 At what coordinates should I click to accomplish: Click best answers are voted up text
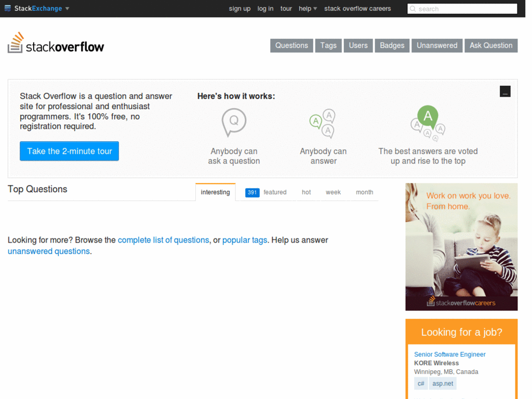[428, 156]
